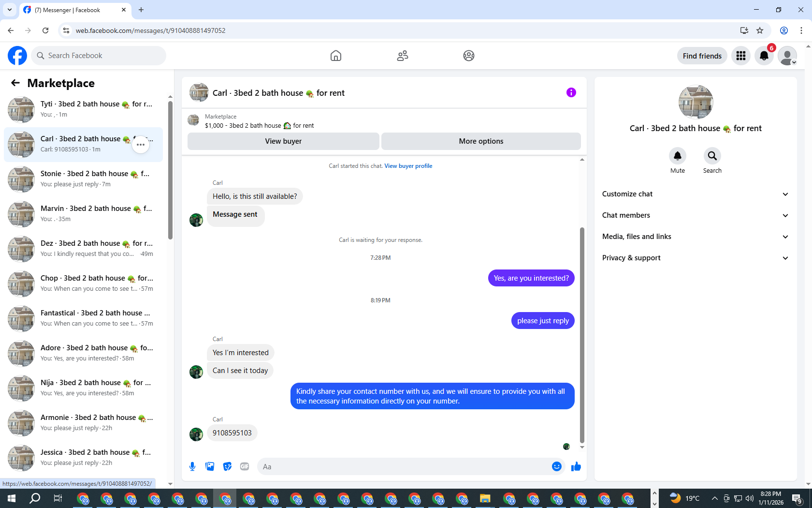The image size is (812, 508).
Task: Open Chop 3bed 2 bath house chat
Action: (x=83, y=284)
